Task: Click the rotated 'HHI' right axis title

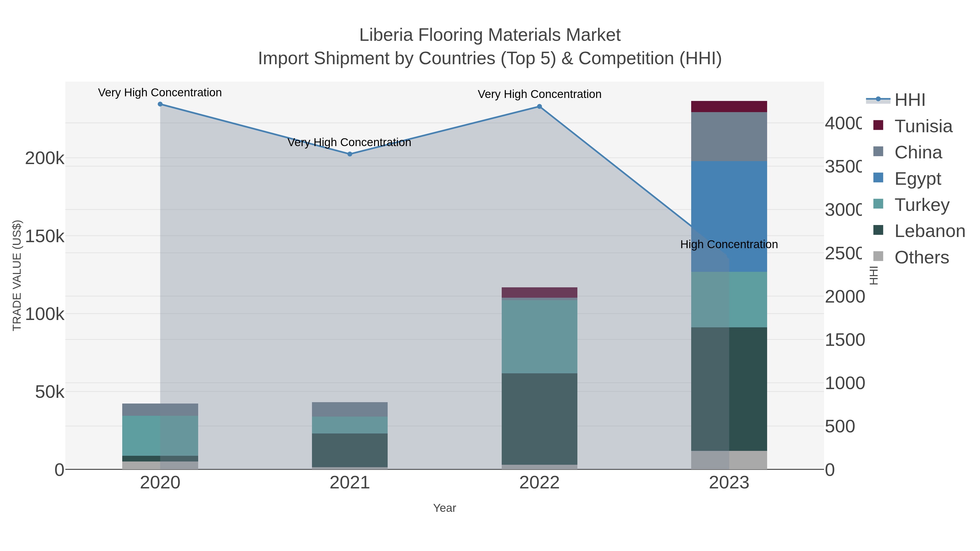Action: click(x=874, y=275)
